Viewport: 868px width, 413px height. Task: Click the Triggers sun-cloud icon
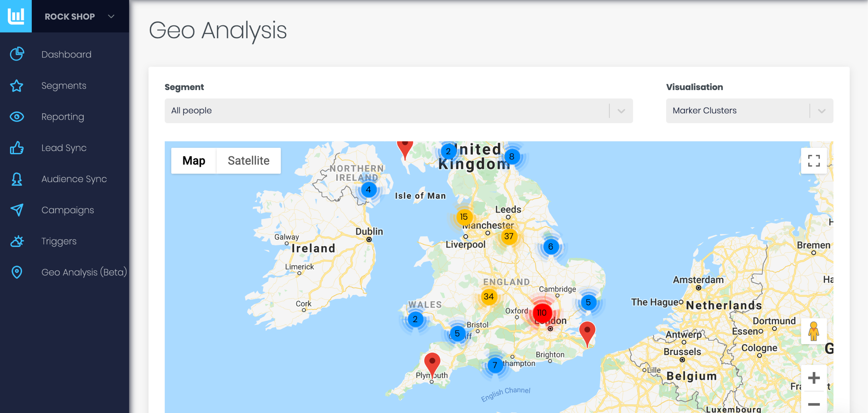(x=17, y=241)
